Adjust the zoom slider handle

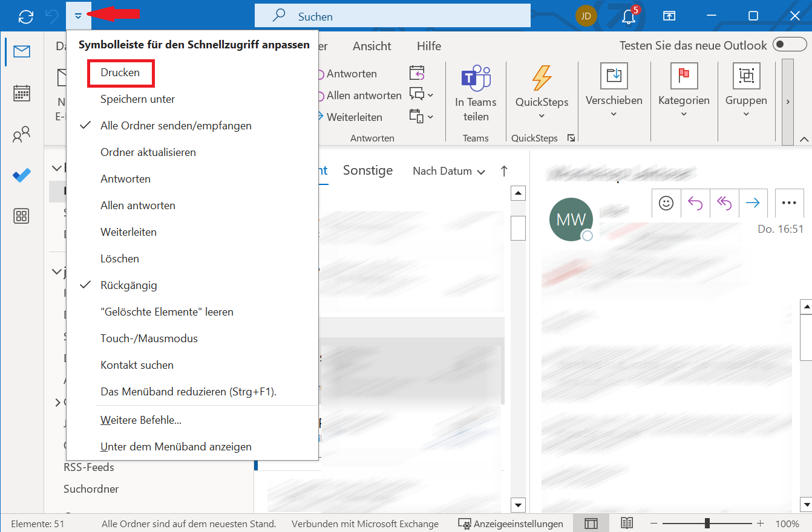(x=707, y=524)
